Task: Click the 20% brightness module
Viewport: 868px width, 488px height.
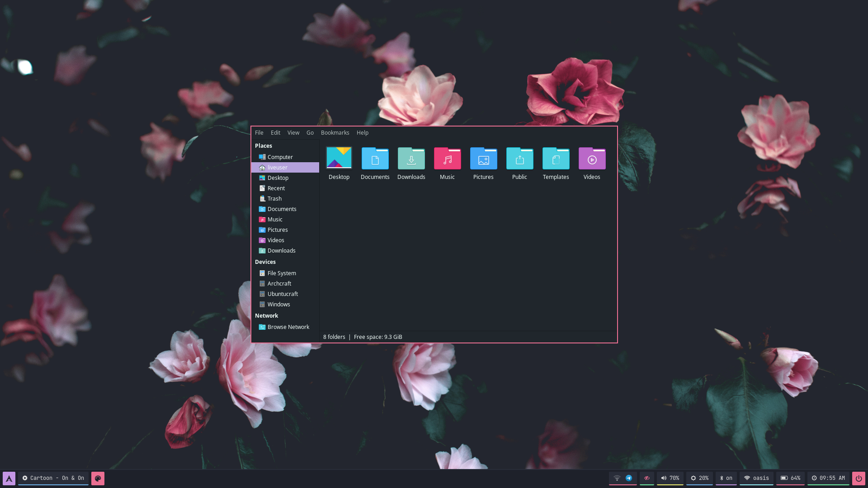Action: [699, 478]
